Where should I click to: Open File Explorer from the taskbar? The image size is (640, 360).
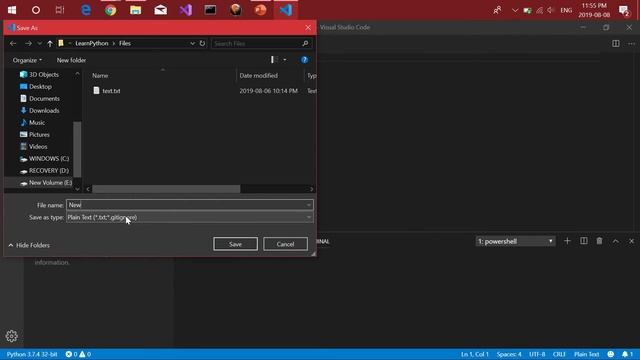tap(136, 10)
